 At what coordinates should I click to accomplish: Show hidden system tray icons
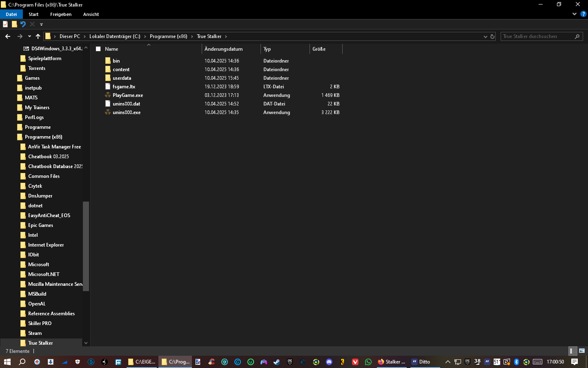point(448,362)
